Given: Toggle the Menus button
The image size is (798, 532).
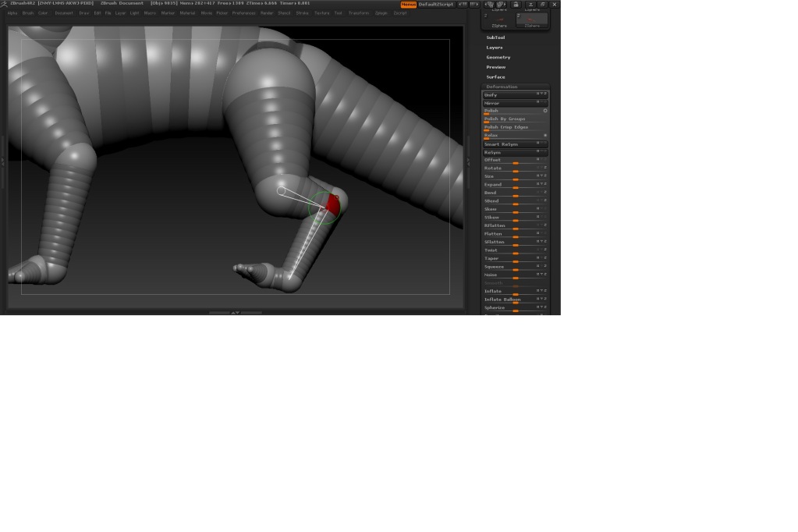Looking at the screenshot, I should pyautogui.click(x=408, y=4).
